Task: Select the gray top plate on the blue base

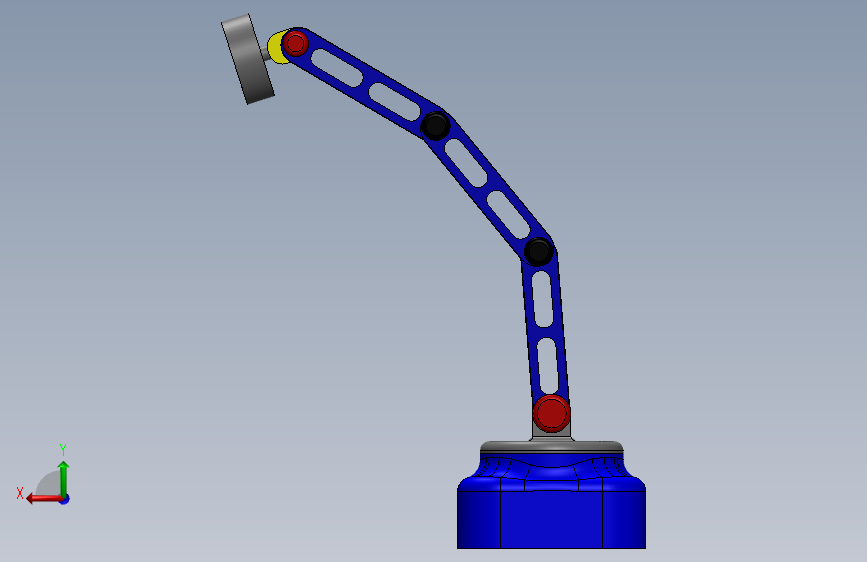Action: 551,447
